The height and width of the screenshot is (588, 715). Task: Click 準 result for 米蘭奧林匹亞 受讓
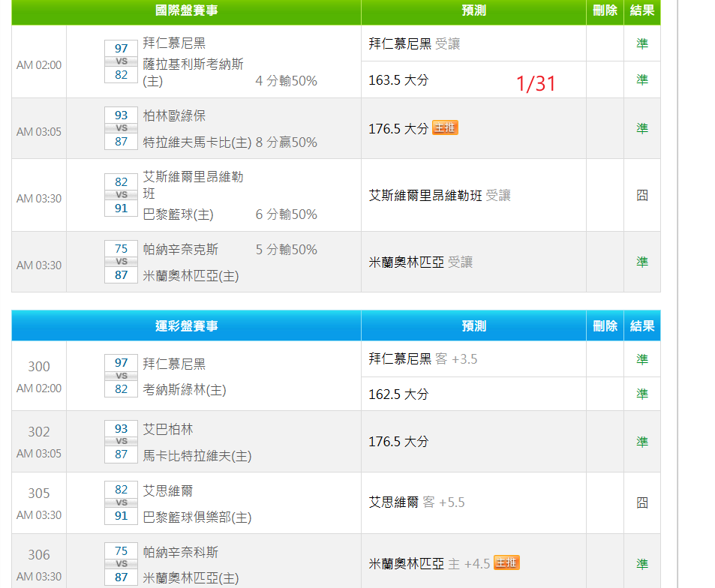tap(642, 262)
